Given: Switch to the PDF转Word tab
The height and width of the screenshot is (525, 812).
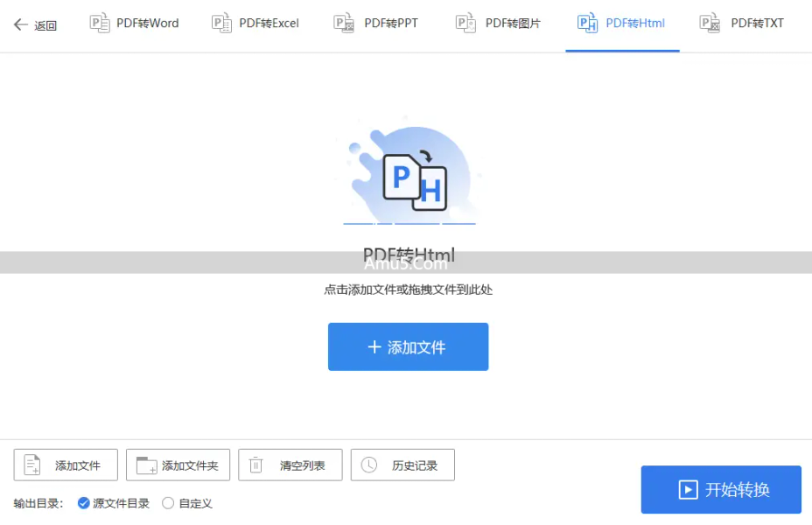Looking at the screenshot, I should (x=133, y=24).
